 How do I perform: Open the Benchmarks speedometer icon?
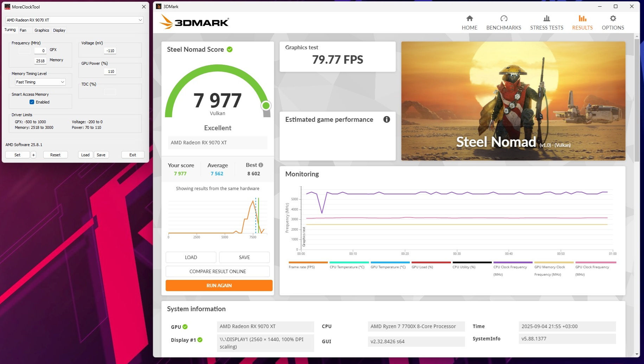(x=504, y=18)
